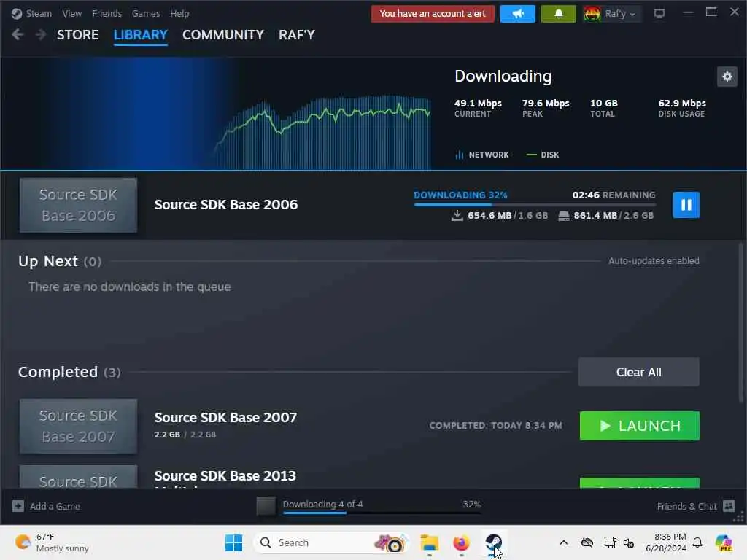Click the 49.1 Mbps CURRENT stat
The width and height of the screenshot is (747, 560).
tap(478, 108)
